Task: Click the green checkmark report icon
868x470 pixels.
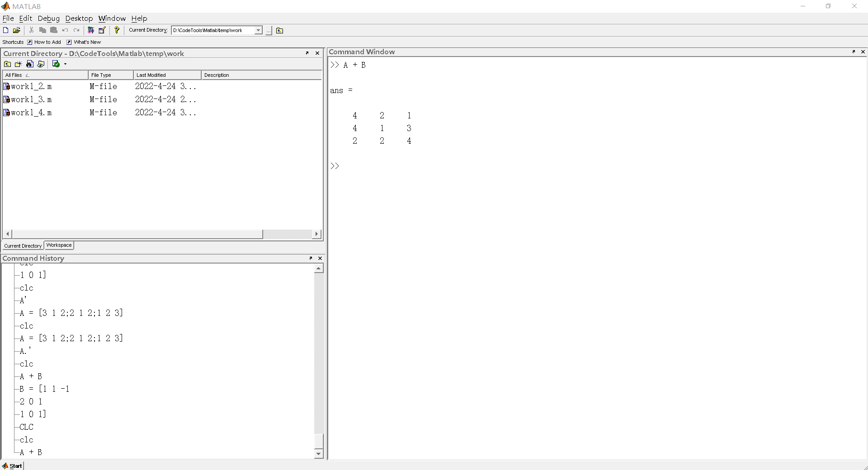Action: [x=56, y=64]
